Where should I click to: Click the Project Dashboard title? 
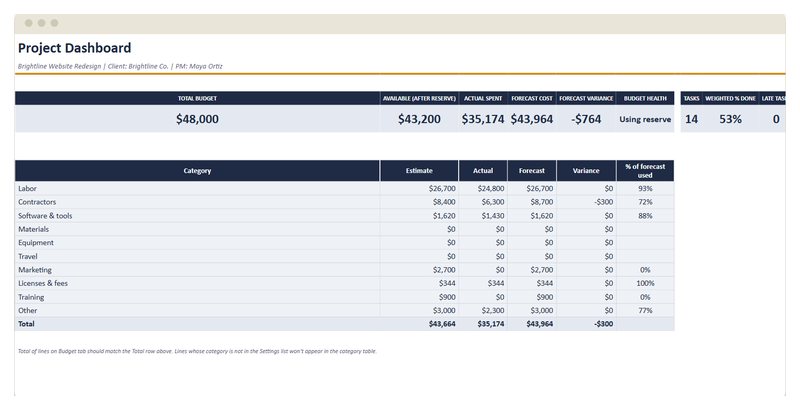tap(74, 48)
